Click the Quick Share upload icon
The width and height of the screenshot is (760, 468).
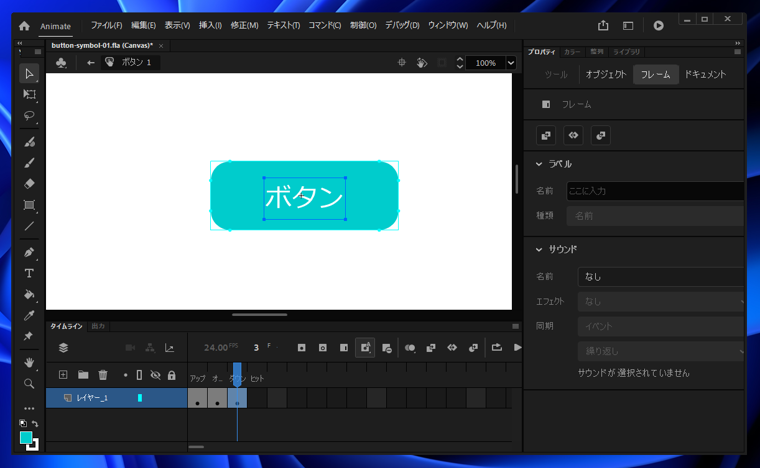tap(603, 25)
